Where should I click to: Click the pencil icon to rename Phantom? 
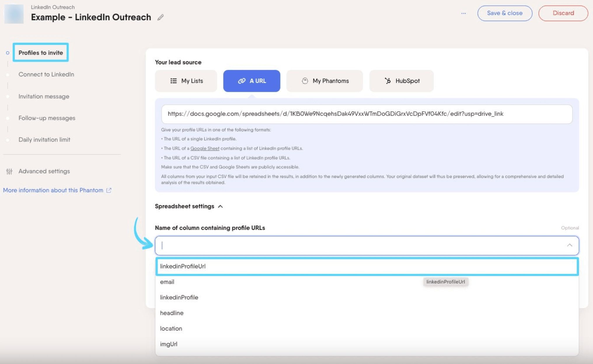161,17
